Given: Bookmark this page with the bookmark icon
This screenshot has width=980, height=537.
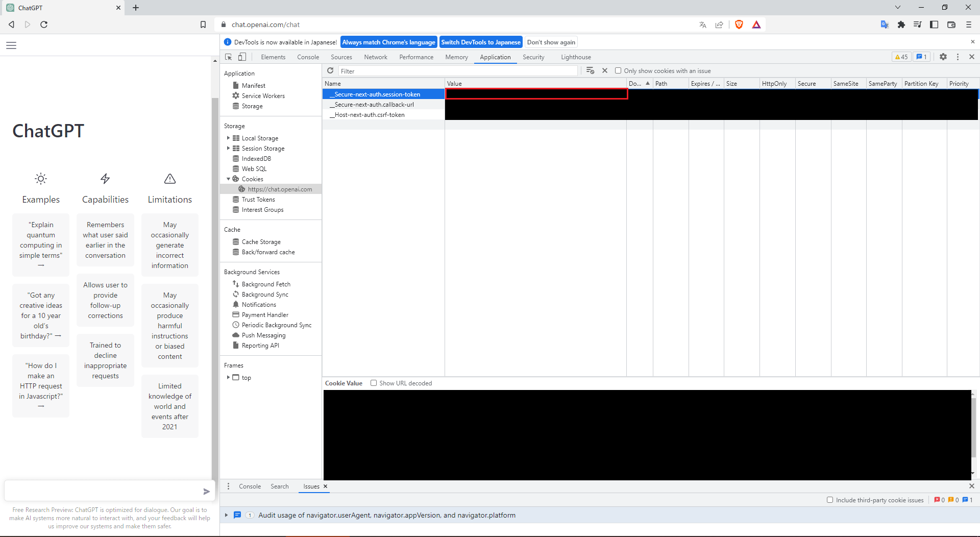Looking at the screenshot, I should pos(203,25).
